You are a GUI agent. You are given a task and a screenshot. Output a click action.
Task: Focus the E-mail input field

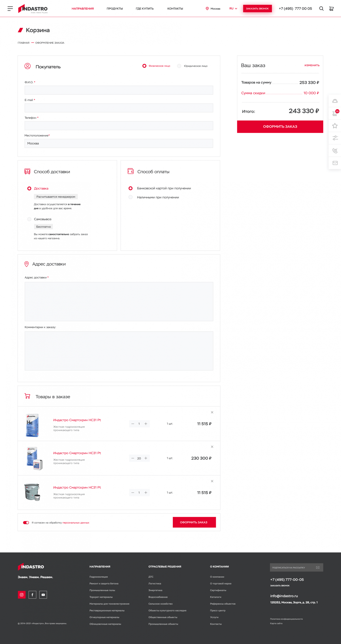(119, 108)
